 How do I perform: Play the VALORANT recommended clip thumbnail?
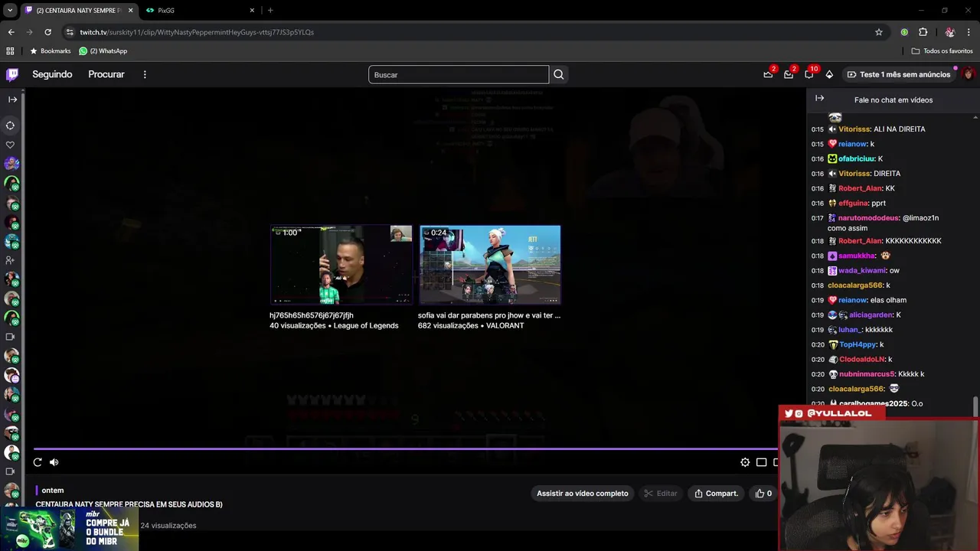(490, 265)
